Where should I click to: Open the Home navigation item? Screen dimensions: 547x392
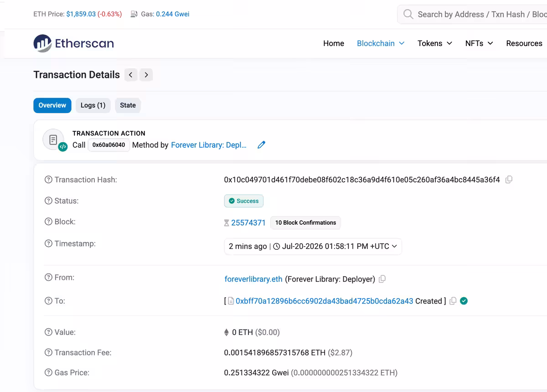coord(334,43)
